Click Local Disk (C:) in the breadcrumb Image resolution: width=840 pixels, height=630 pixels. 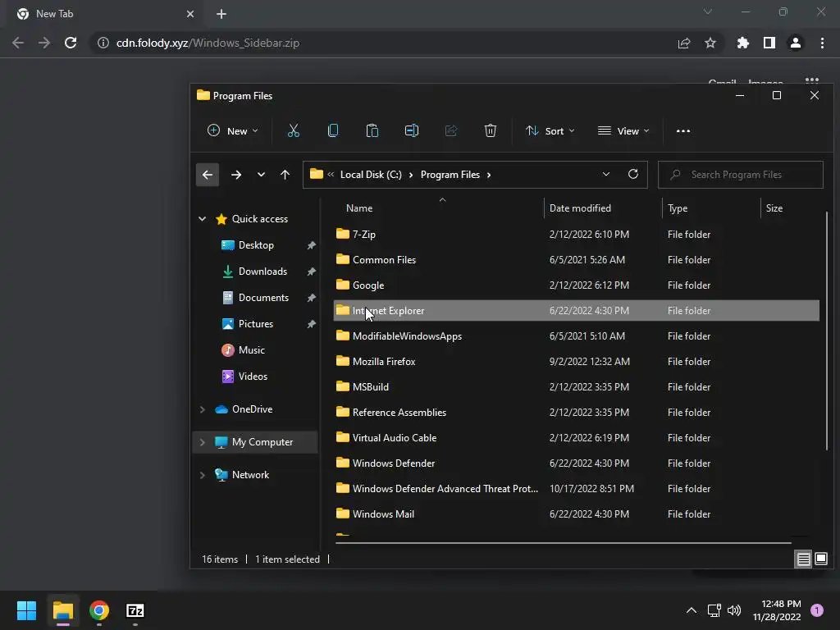[371, 175]
